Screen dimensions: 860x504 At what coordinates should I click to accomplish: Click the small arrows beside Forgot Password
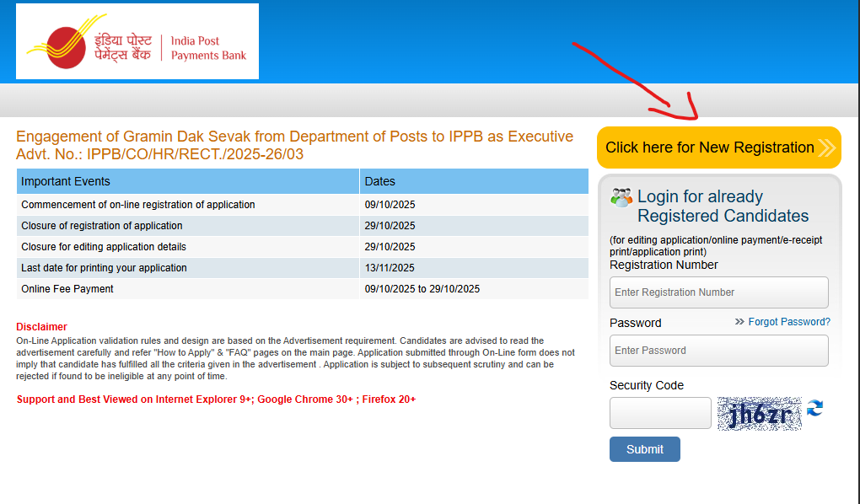coord(739,322)
